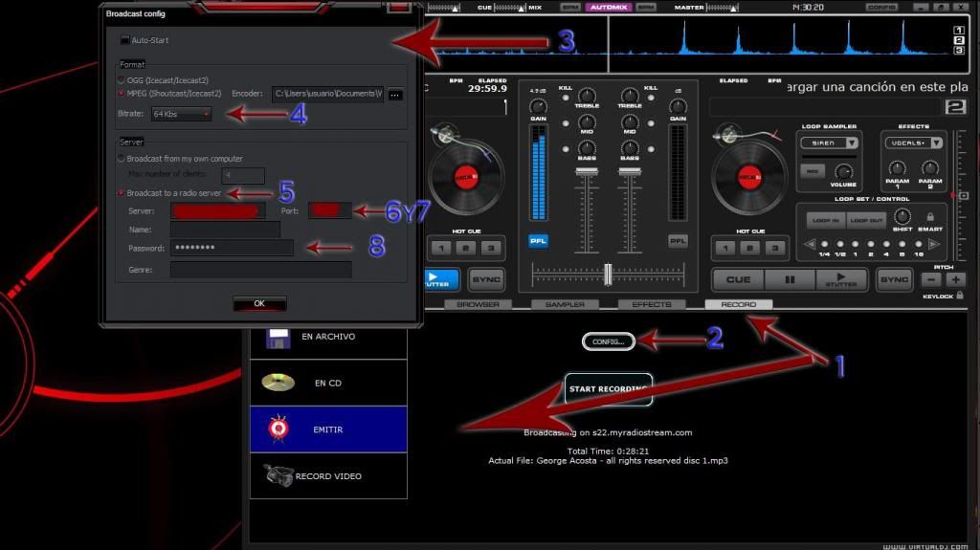Switch to the EFFECTS tab
The image size is (980, 550).
(x=651, y=304)
